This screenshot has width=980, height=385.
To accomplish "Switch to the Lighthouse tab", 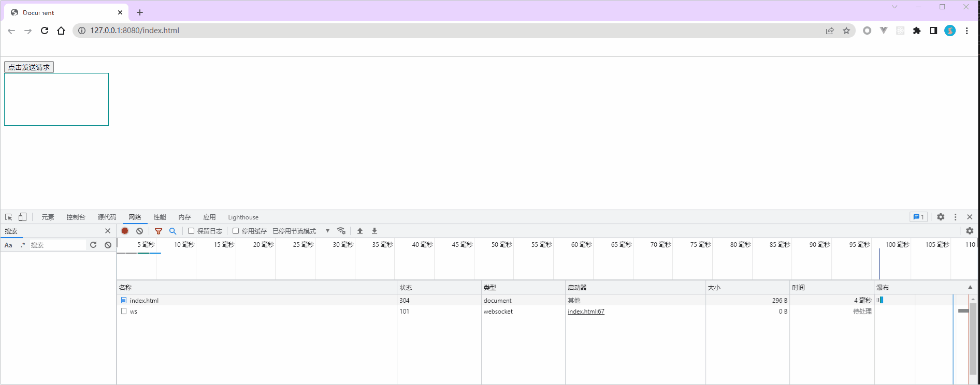I will [x=243, y=217].
